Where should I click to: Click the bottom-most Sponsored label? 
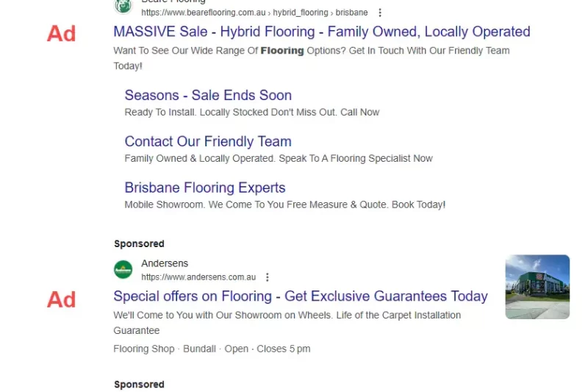pos(139,385)
